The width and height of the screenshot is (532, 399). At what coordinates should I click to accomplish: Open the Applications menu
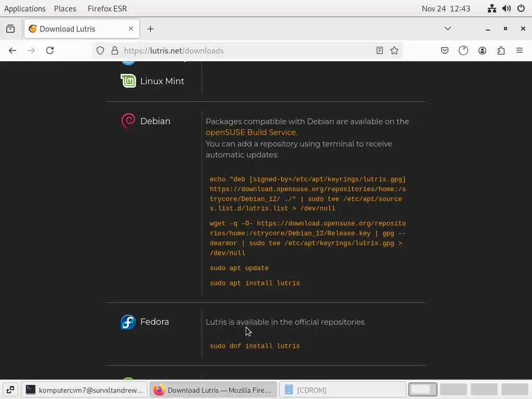25,8
